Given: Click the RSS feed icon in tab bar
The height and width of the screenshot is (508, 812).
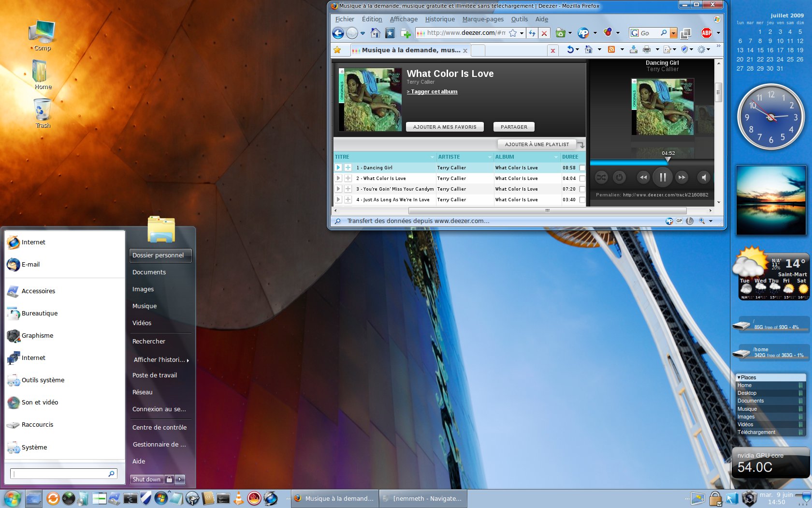Looking at the screenshot, I should coord(611,49).
